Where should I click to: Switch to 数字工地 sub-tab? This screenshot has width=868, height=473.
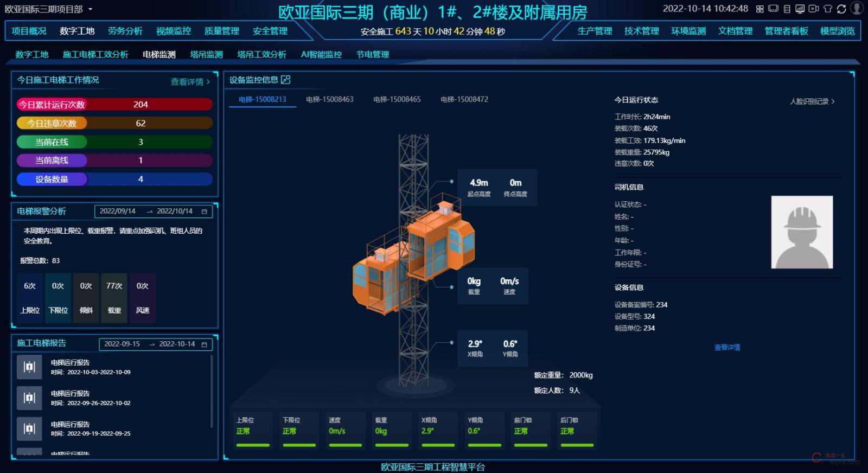pos(32,54)
